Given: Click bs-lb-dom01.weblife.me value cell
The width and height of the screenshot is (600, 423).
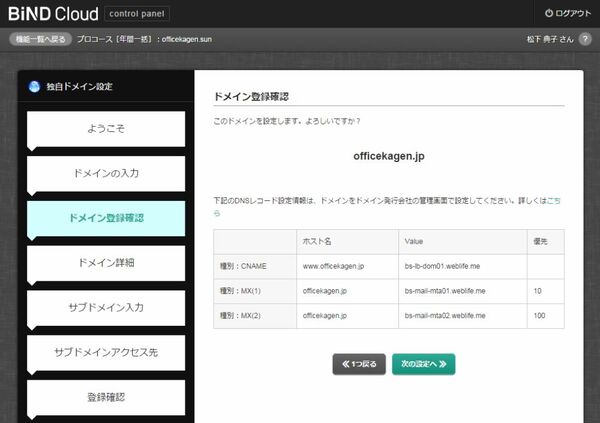Looking at the screenshot, I should pyautogui.click(x=463, y=266).
